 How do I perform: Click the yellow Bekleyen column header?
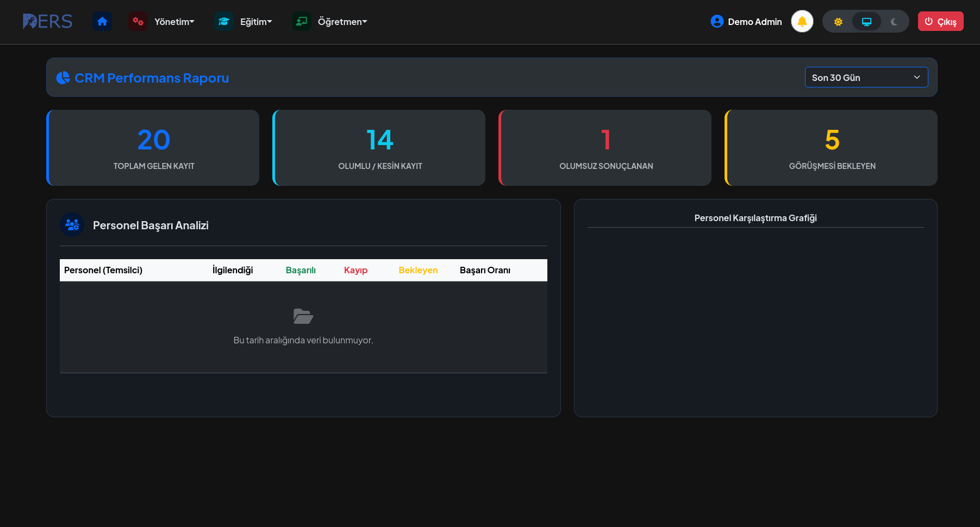click(418, 270)
